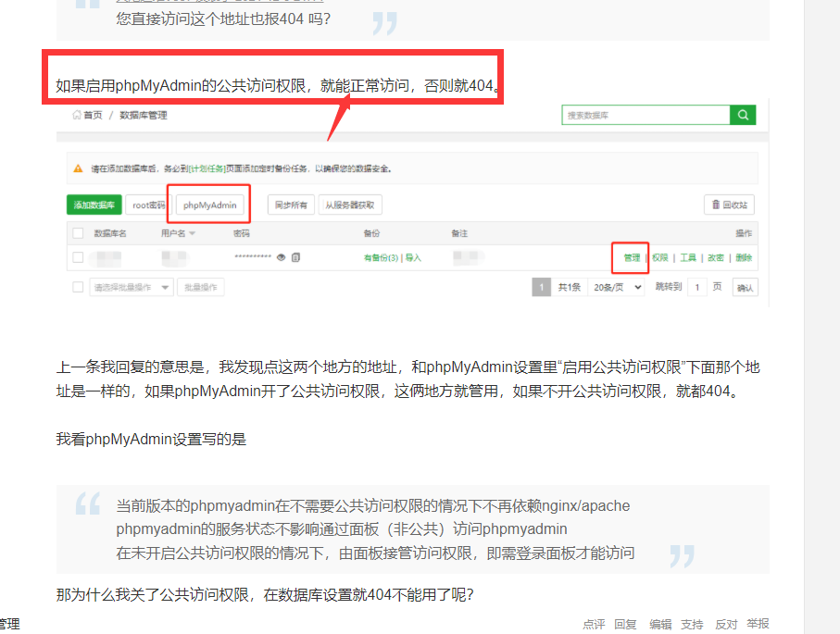
Task: Click the 确认 jump confirm button
Action: point(745,288)
